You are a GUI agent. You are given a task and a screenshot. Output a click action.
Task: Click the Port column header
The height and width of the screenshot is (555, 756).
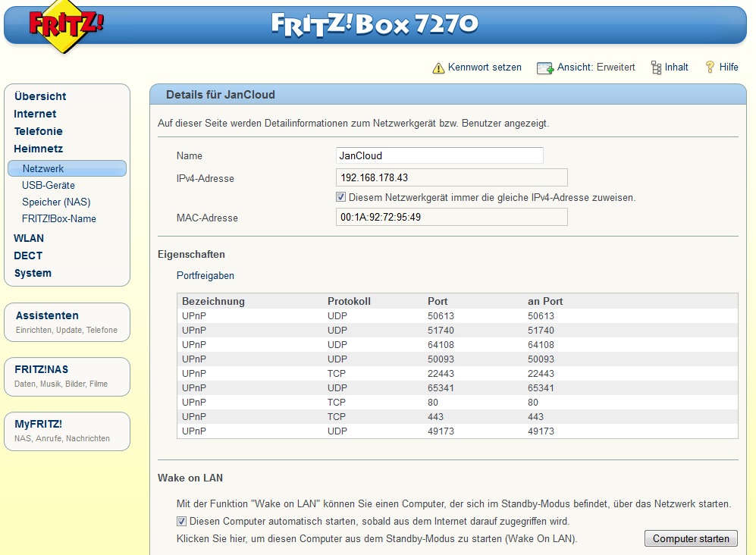click(438, 301)
